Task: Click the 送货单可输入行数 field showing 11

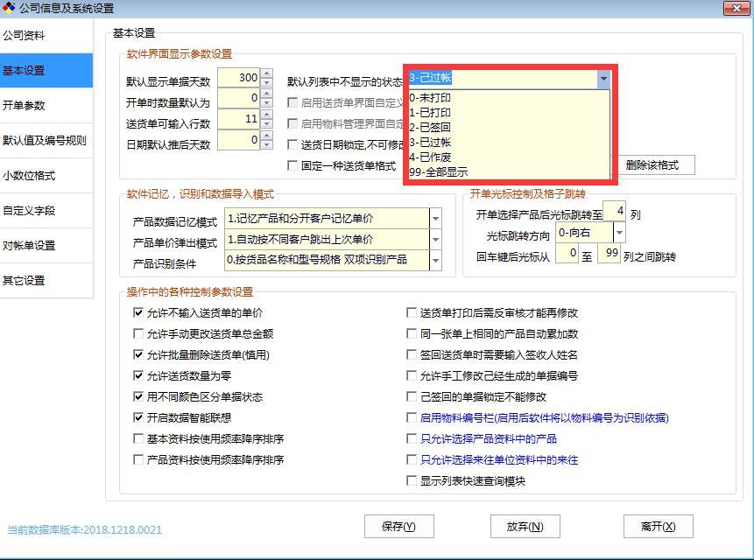Action: [x=239, y=119]
